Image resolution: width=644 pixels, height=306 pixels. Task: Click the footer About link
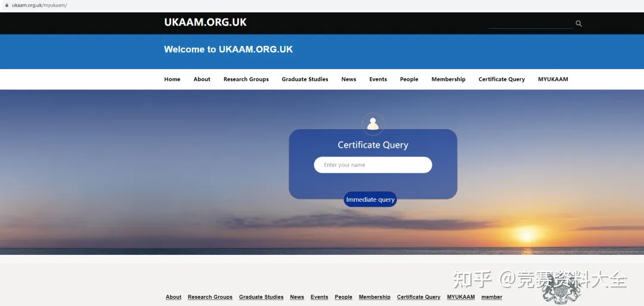[x=174, y=297]
